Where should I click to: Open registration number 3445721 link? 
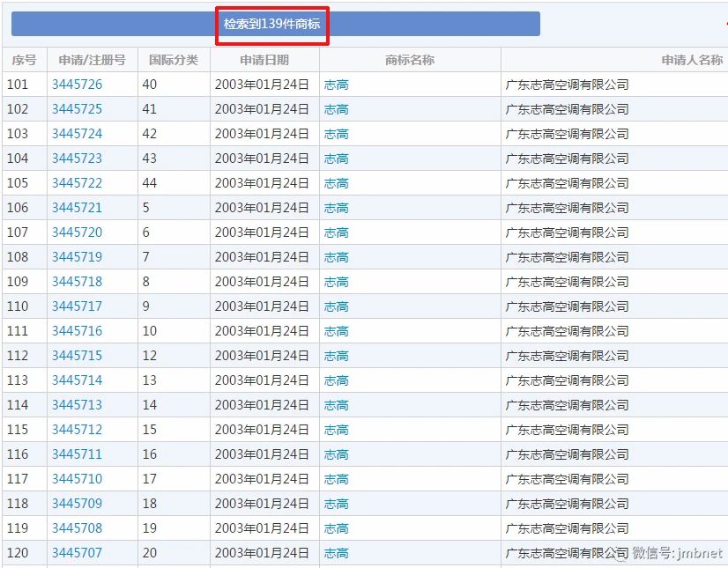point(77,208)
